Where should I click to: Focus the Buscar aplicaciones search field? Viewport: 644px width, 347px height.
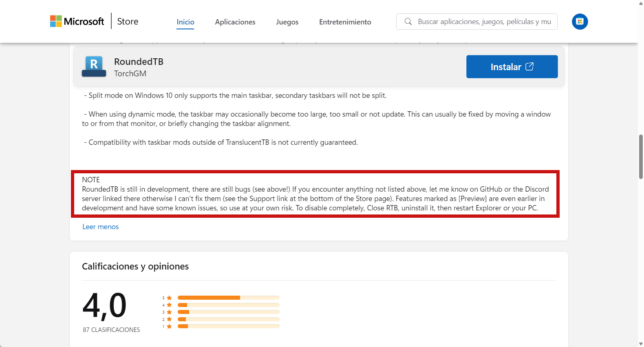pyautogui.click(x=477, y=22)
